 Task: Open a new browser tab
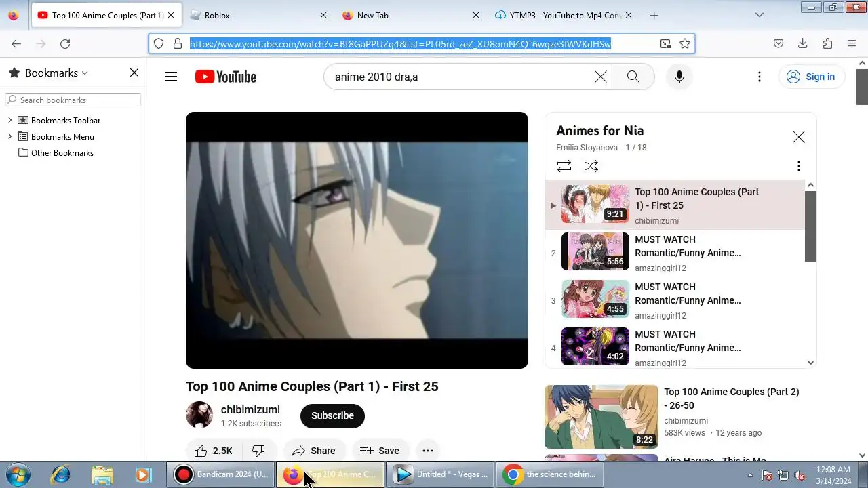[654, 15]
